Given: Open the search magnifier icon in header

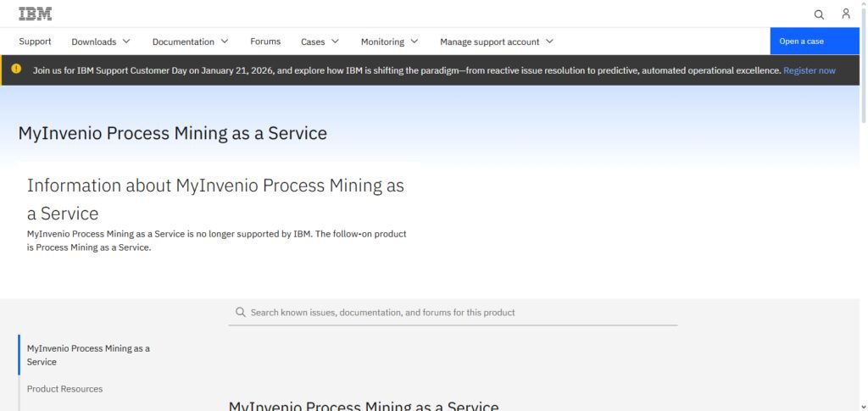Looking at the screenshot, I should pos(819,14).
